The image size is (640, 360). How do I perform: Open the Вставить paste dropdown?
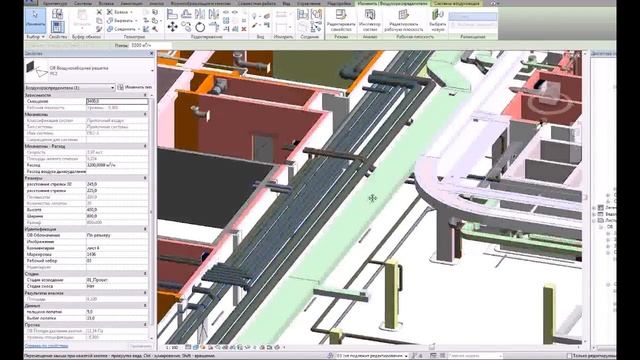coord(82,27)
